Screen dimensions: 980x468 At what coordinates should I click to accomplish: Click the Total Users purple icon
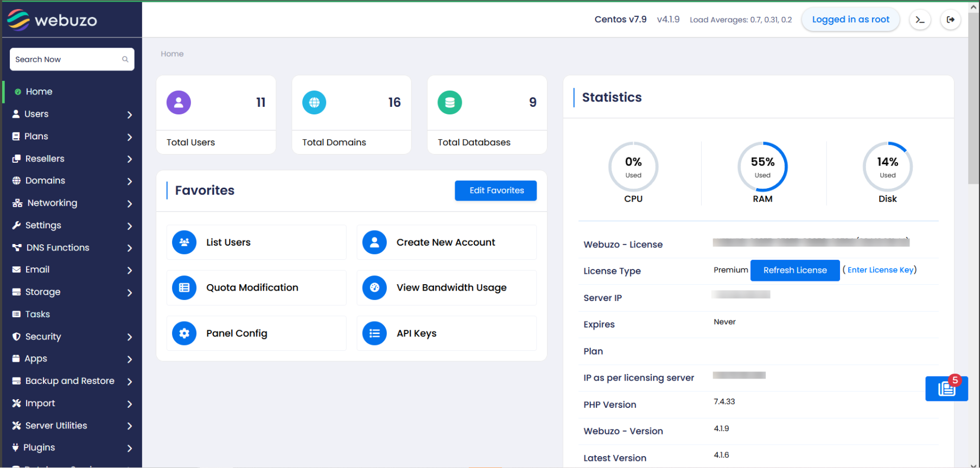pyautogui.click(x=179, y=102)
